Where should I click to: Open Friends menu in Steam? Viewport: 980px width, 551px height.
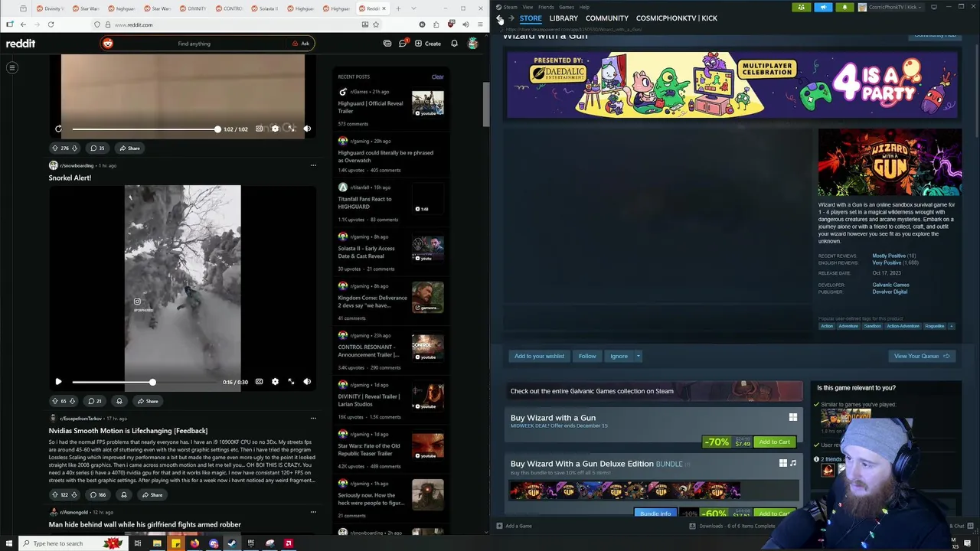coord(546,7)
